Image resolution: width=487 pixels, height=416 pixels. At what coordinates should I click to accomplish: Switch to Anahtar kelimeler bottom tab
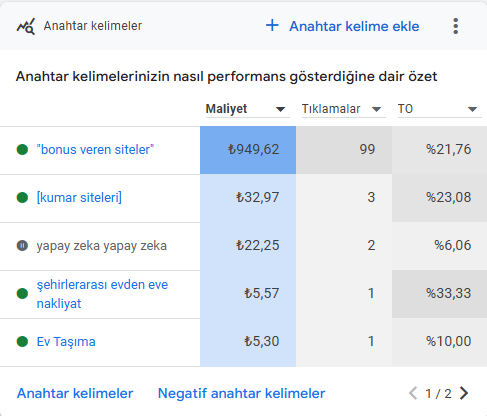click(x=75, y=393)
